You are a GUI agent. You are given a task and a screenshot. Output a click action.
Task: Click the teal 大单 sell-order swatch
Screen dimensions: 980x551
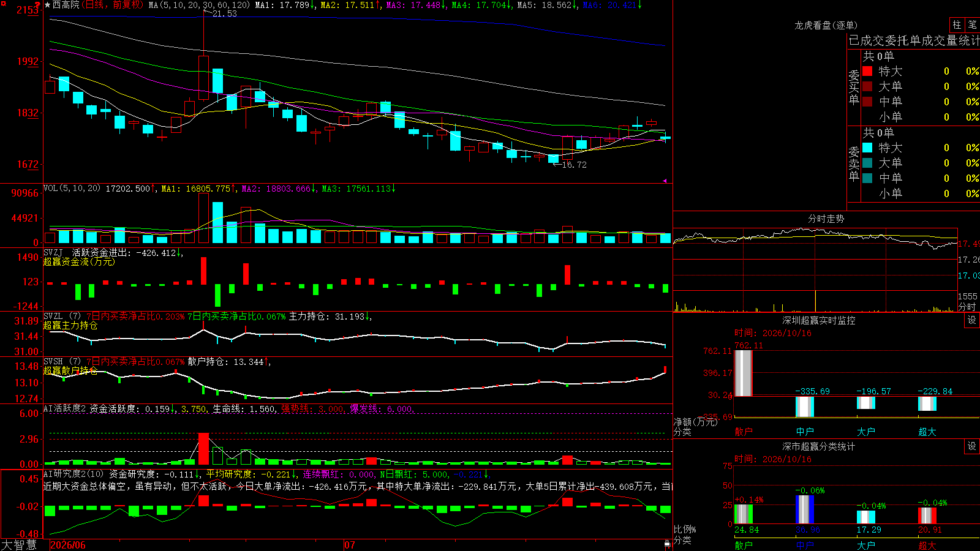[x=867, y=163]
